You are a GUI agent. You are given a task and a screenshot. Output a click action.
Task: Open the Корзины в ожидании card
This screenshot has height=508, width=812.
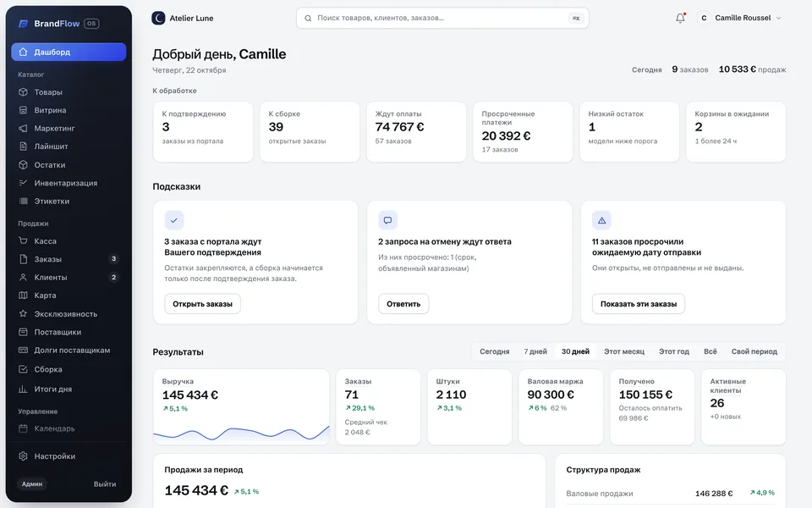tap(736, 132)
